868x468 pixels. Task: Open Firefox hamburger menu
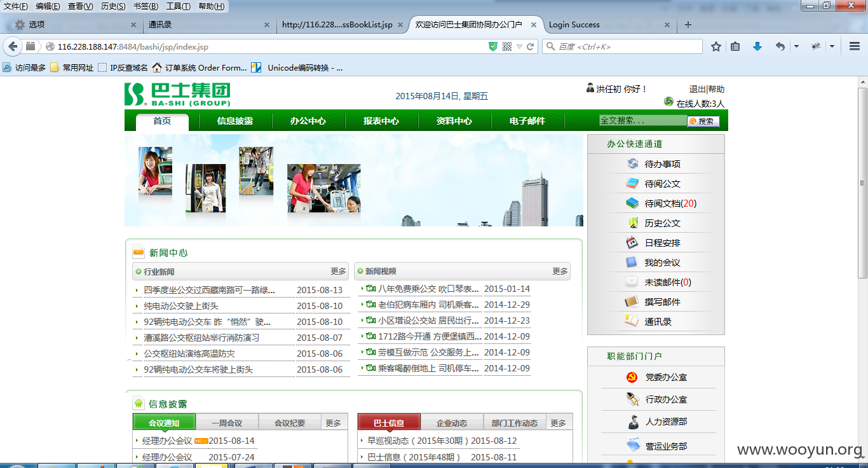[x=855, y=46]
